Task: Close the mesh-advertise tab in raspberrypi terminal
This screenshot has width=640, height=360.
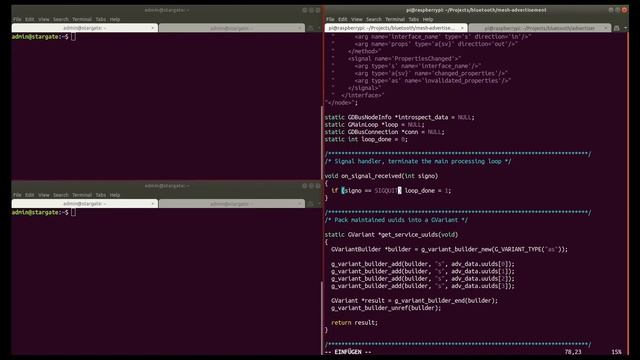Action: tap(462, 28)
